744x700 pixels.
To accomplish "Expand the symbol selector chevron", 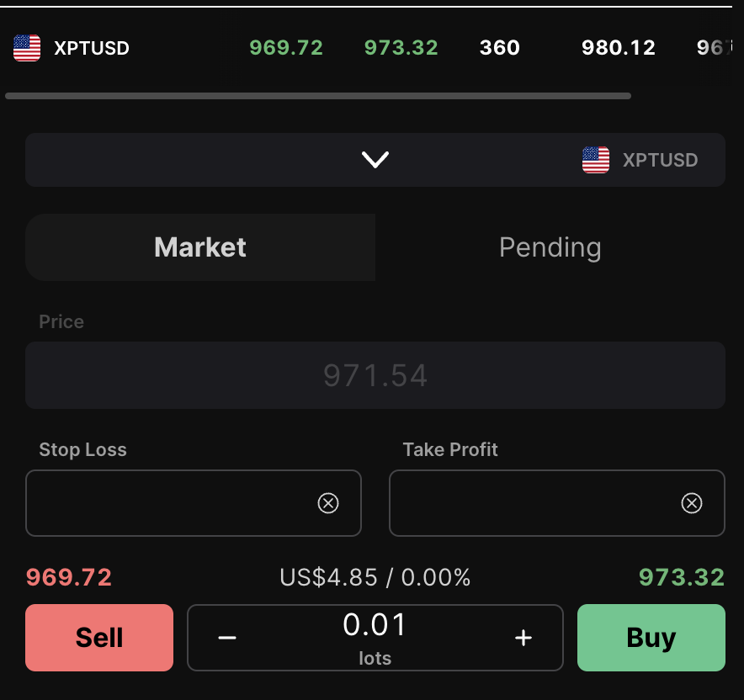I will click(375, 160).
